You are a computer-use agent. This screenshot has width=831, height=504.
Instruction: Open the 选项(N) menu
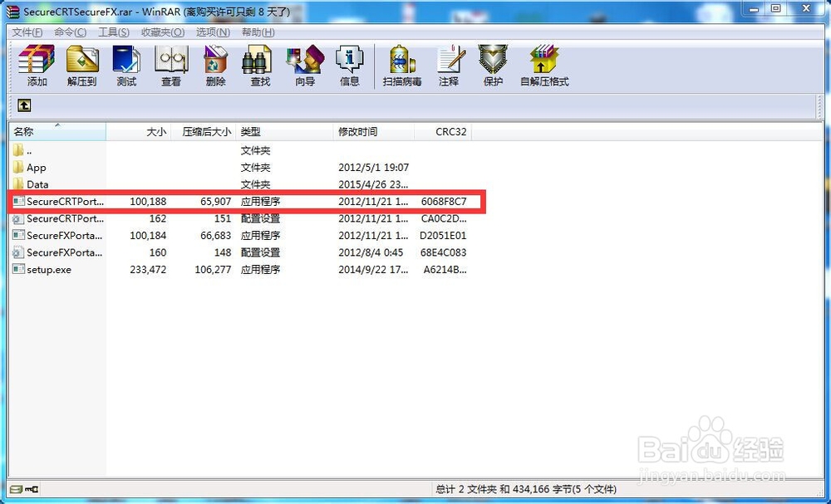click(213, 32)
